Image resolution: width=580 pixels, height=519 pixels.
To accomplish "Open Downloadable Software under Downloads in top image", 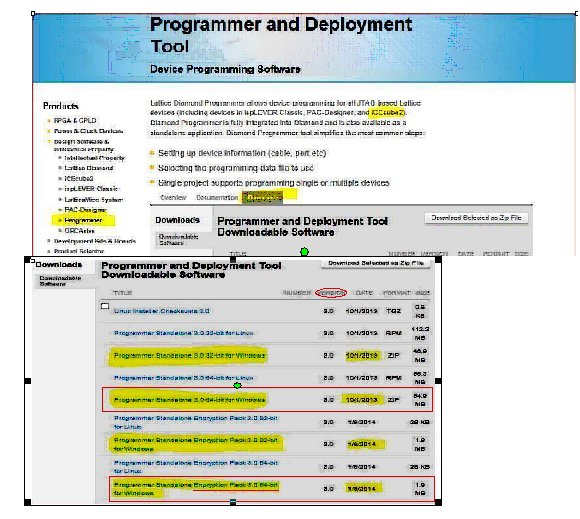I will 178,240.
